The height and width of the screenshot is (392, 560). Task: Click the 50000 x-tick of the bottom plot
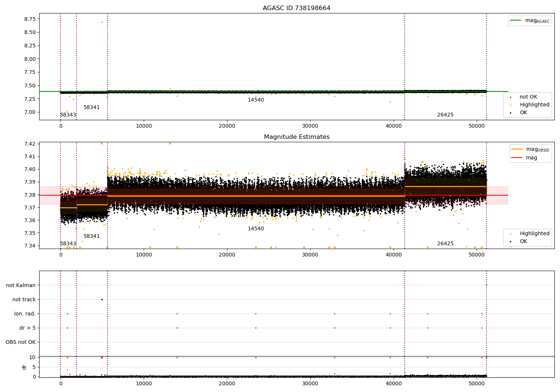(477, 384)
